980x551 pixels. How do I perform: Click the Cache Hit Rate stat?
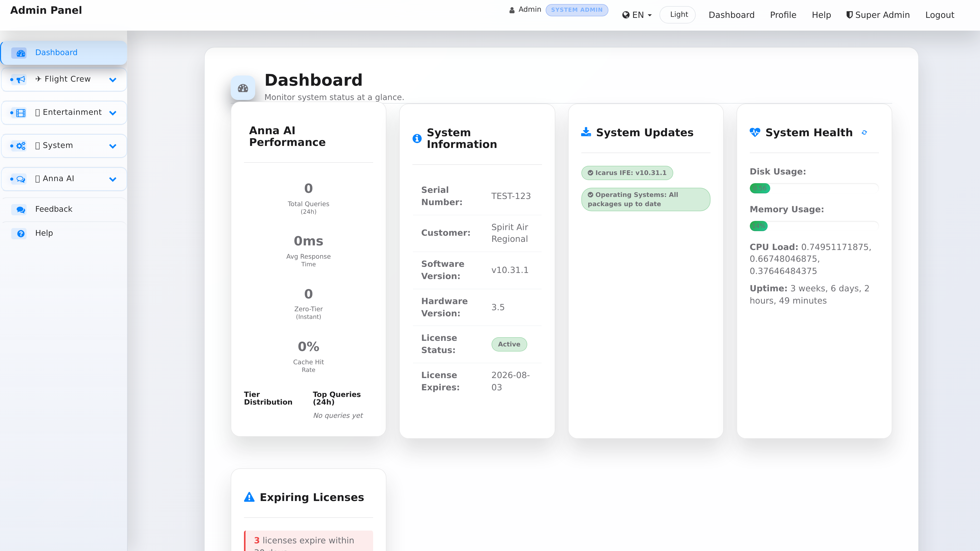tap(308, 356)
